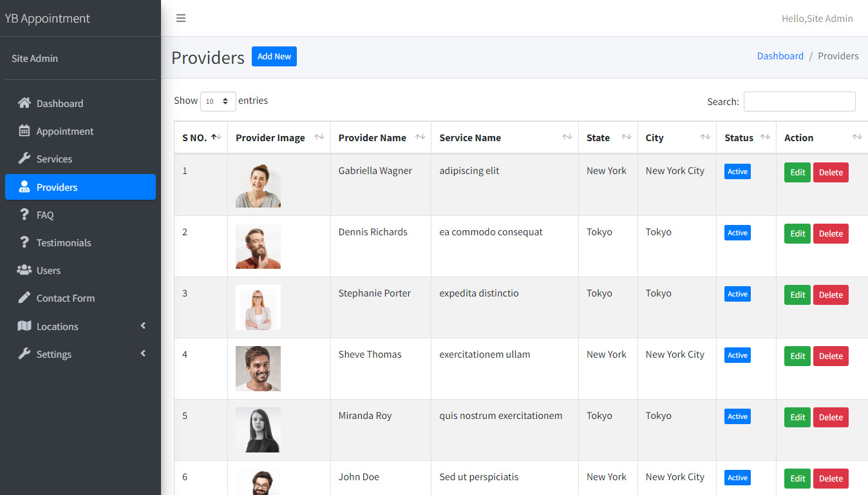Follow the Dashboard breadcrumb link
The image size is (868, 495).
[780, 56]
